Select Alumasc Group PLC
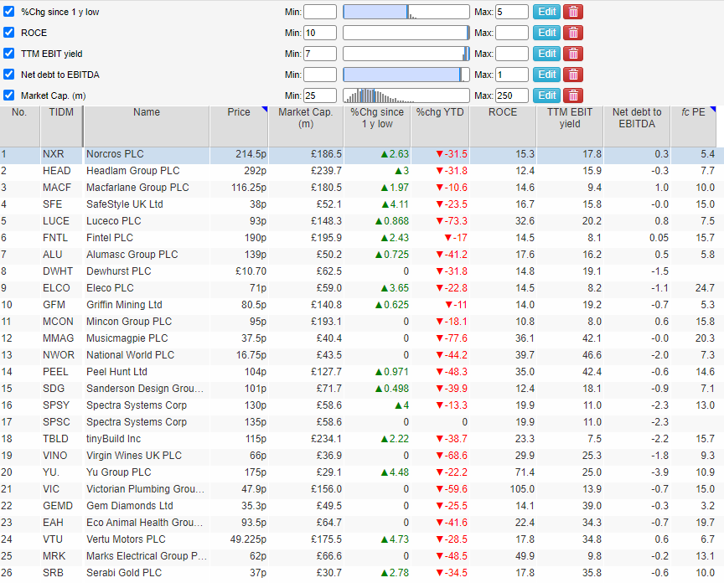 (132, 255)
